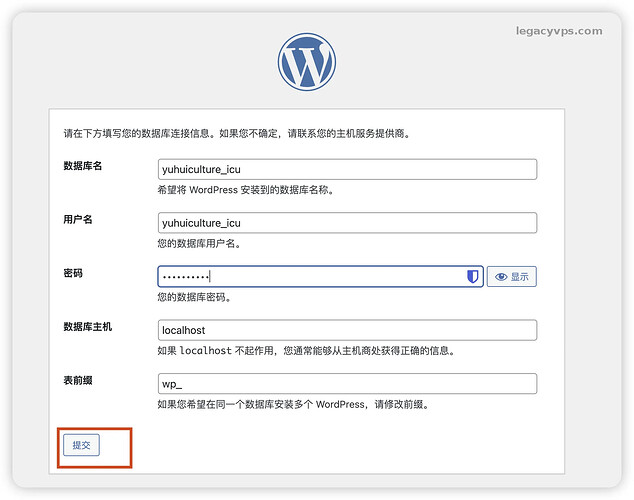Click the WordPress logo at top
Viewport: 634px width, 500px height.
point(306,62)
